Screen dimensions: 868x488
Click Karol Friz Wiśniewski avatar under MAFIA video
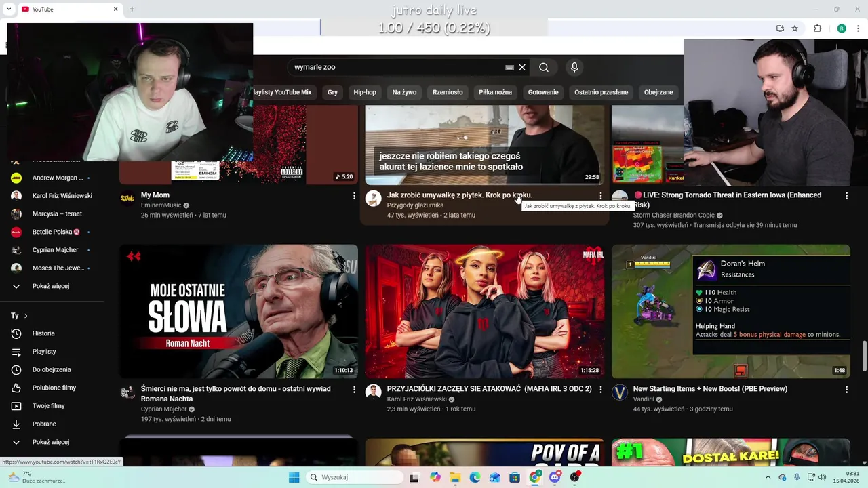tap(373, 392)
